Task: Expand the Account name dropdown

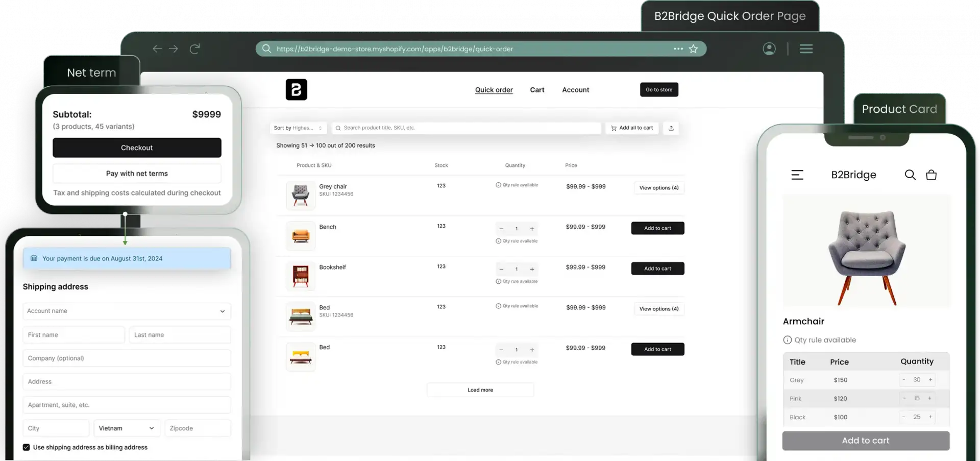Action: tap(127, 311)
